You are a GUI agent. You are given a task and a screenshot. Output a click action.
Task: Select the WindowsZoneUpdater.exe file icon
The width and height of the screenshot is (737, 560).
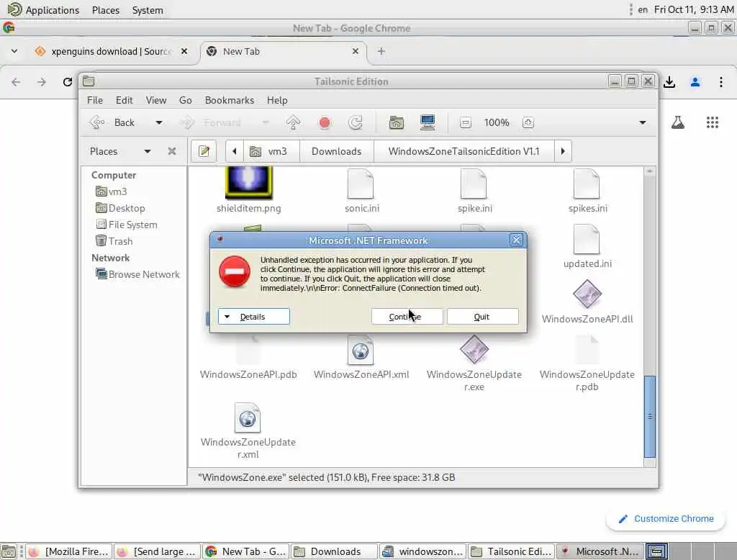point(474,349)
